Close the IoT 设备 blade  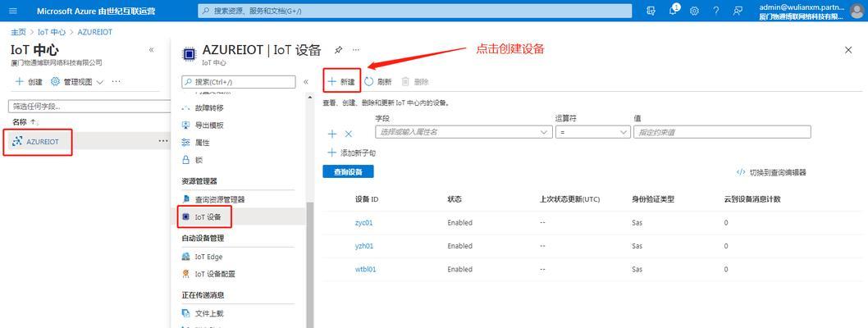(848, 50)
